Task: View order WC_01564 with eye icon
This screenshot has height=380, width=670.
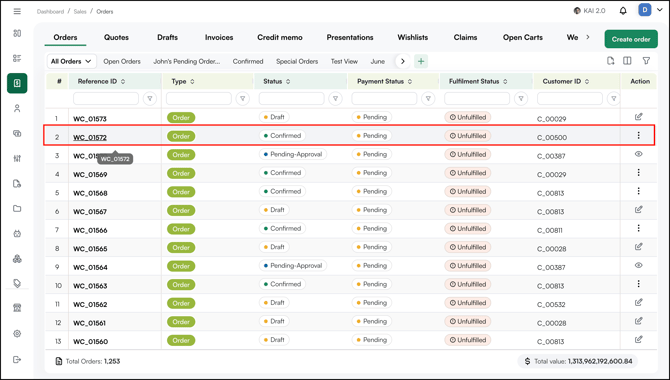Action: 638,265
